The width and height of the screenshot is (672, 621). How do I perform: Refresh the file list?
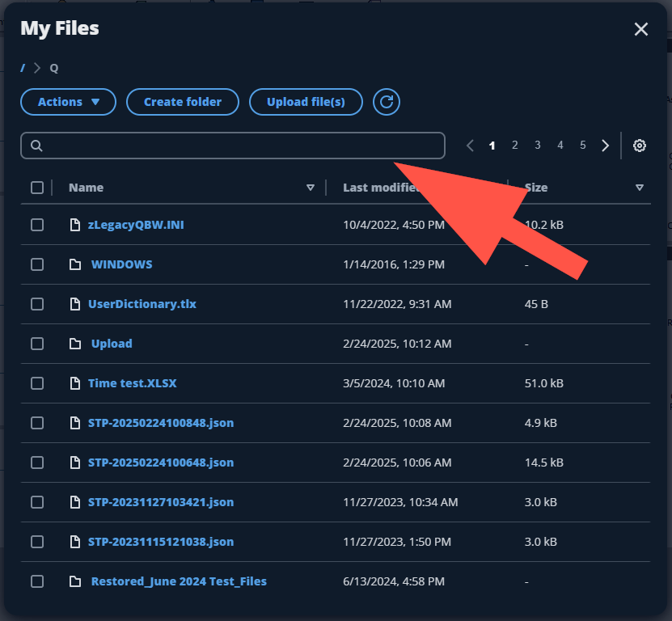[x=387, y=102]
